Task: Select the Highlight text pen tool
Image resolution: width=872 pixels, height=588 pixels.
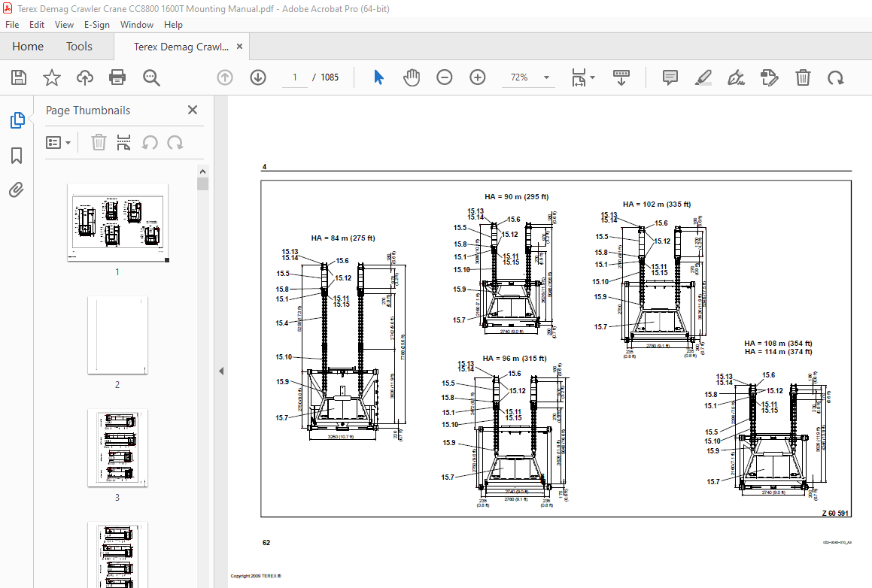Action: tap(703, 77)
